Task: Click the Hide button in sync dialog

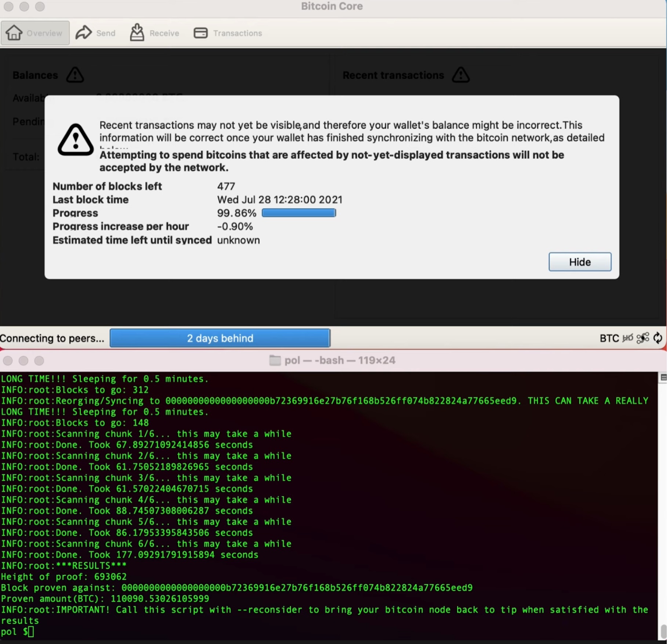Action: 580,262
